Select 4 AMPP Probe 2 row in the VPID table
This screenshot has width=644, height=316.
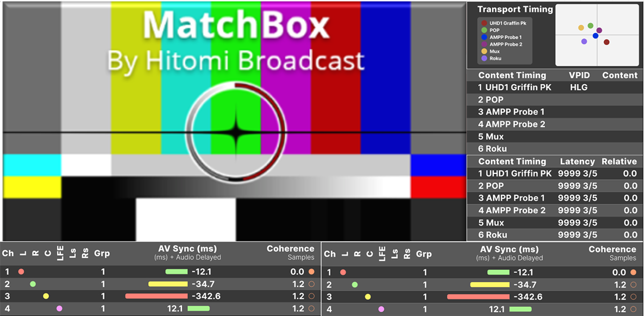point(555,124)
